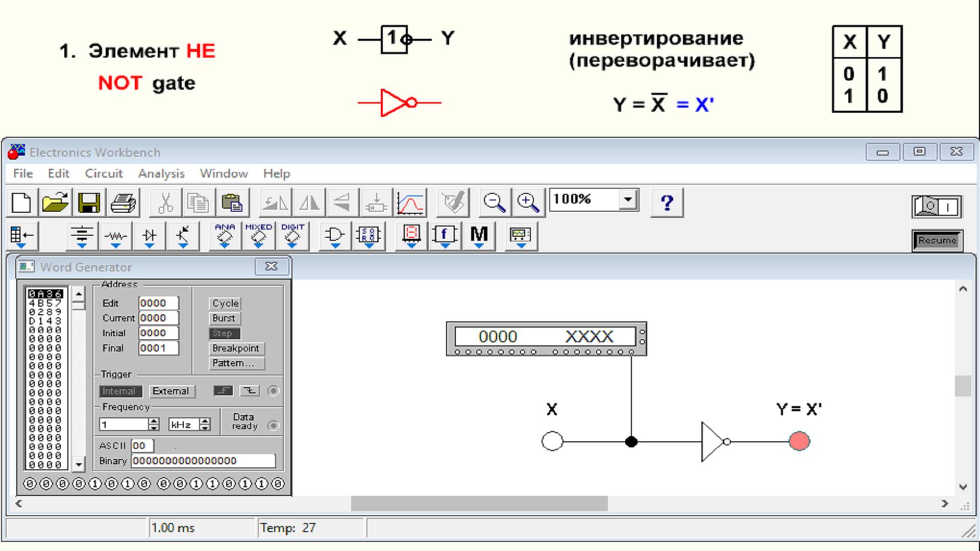Select the Diodes components bin
Image resolution: width=980 pixels, height=551 pixels.
pyautogui.click(x=150, y=236)
